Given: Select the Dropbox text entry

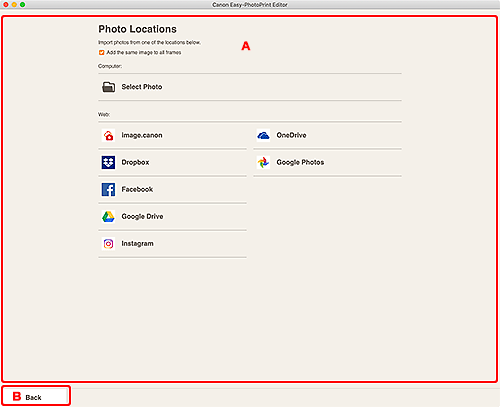Looking at the screenshot, I should tap(135, 162).
